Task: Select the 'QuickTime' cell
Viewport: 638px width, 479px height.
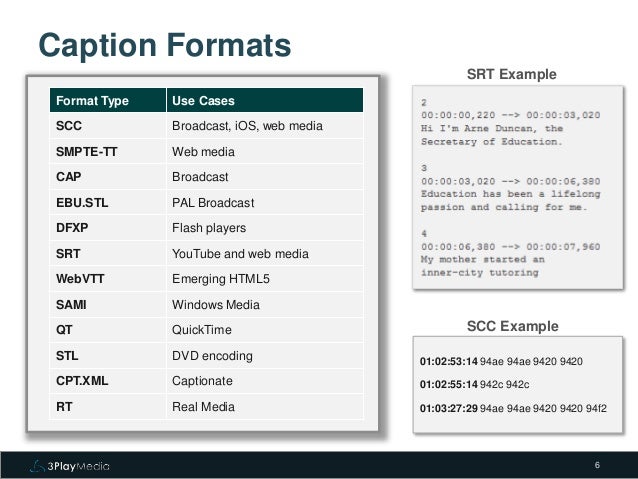Action: point(265,330)
